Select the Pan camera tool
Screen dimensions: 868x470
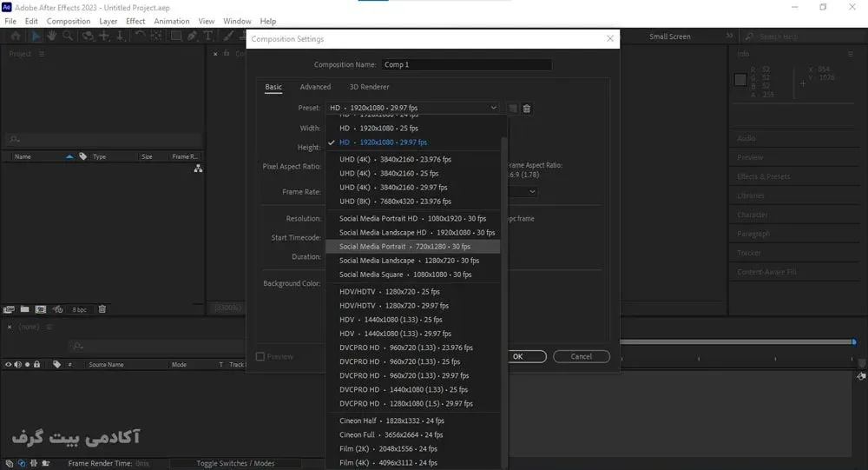click(x=104, y=36)
